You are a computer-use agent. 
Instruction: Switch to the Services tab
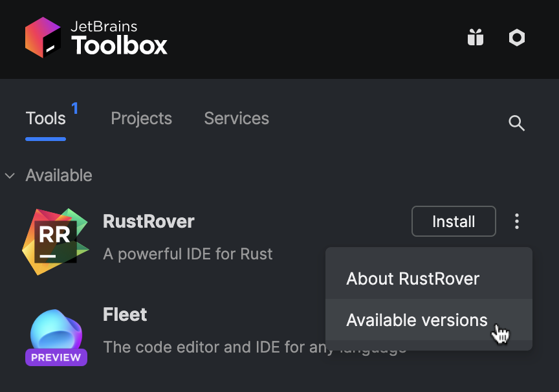pos(236,118)
